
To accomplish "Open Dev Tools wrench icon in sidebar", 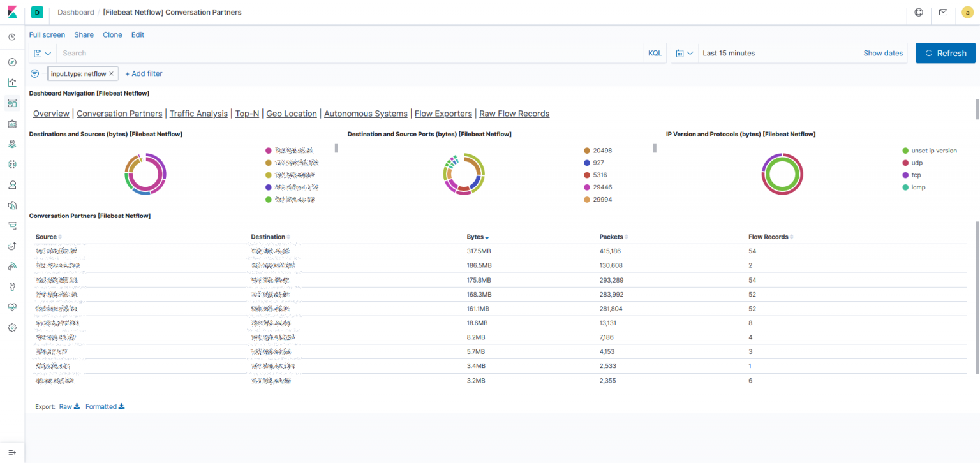I will pos(11,286).
